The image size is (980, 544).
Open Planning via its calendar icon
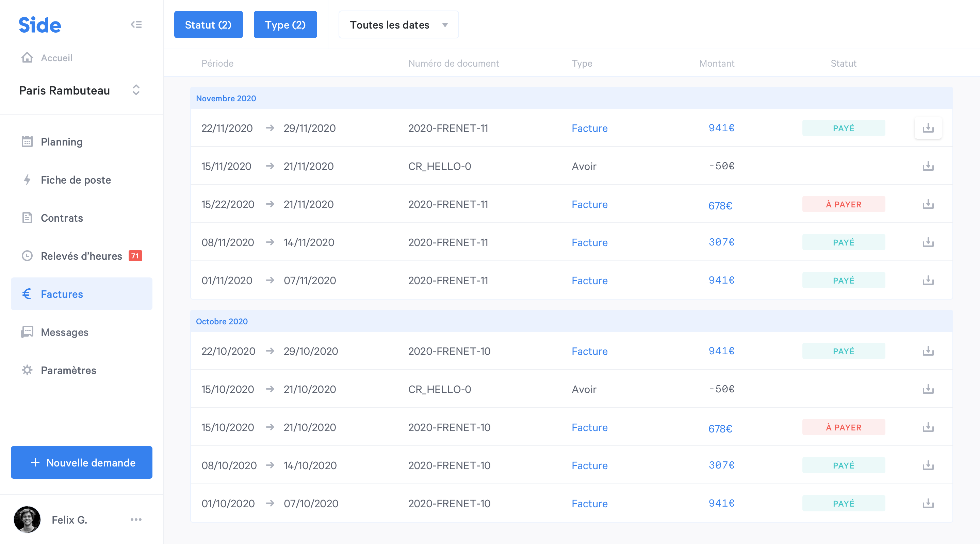pyautogui.click(x=27, y=141)
